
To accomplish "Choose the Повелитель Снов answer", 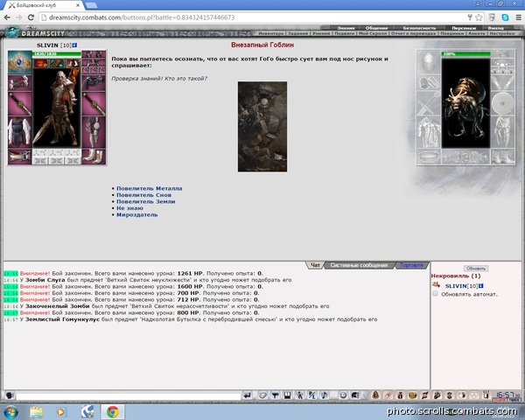I will pos(144,195).
